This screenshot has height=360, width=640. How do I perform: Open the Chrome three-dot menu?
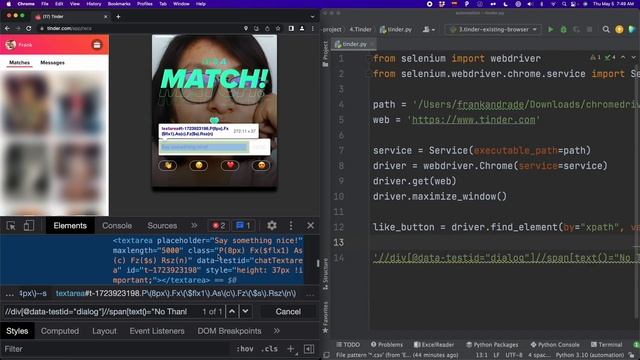pyautogui.click(x=313, y=28)
